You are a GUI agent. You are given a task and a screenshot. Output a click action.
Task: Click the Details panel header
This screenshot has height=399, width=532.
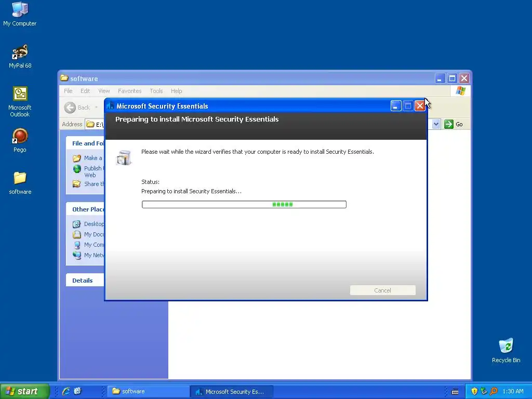click(x=85, y=280)
